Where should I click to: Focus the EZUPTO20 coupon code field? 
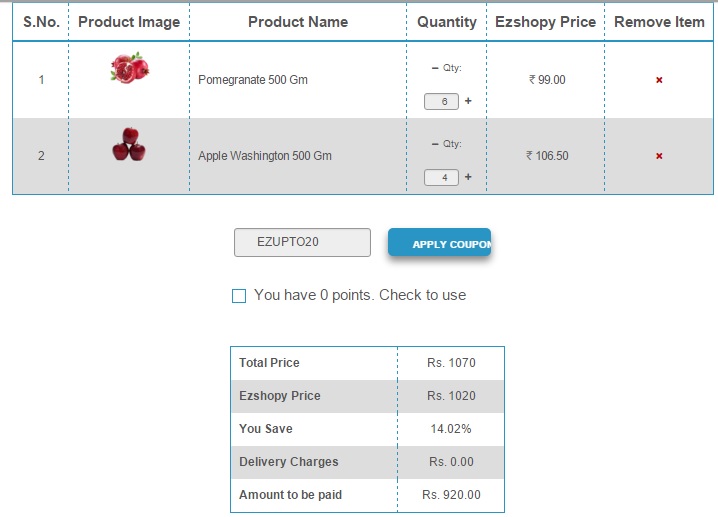302,242
